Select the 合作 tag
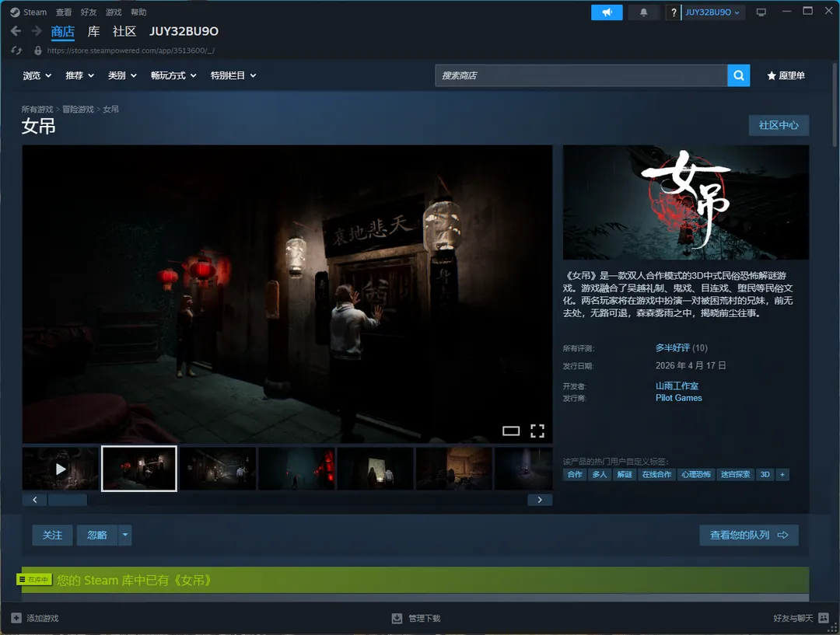Image resolution: width=840 pixels, height=635 pixels. click(x=574, y=474)
